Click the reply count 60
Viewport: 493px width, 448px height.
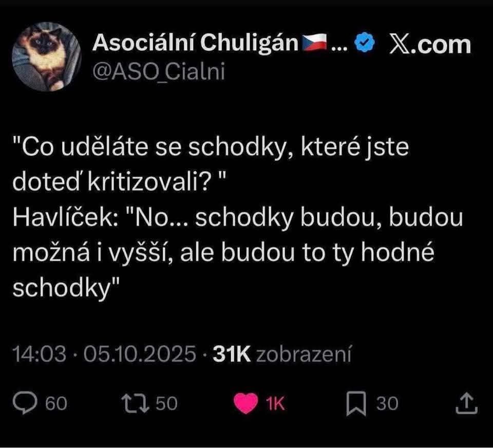tap(56, 403)
